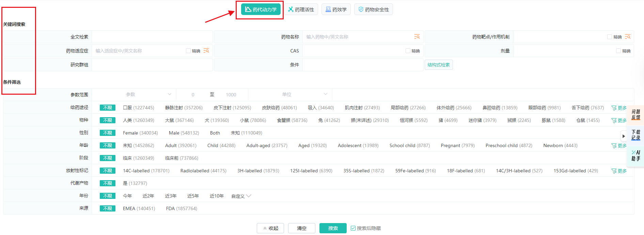Viewport: 644px width, 235px height.
Task: Expand the 自定义 year dropdown
Action: pos(241,196)
